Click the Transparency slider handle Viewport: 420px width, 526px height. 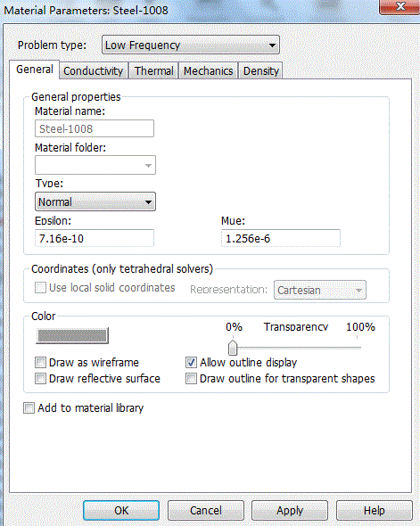coord(233,348)
